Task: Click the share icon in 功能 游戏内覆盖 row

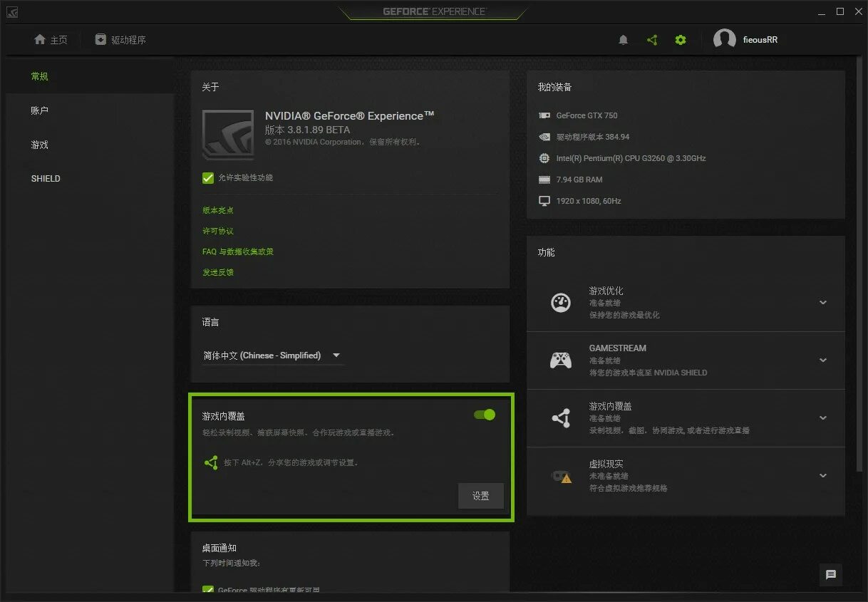Action: coord(561,417)
